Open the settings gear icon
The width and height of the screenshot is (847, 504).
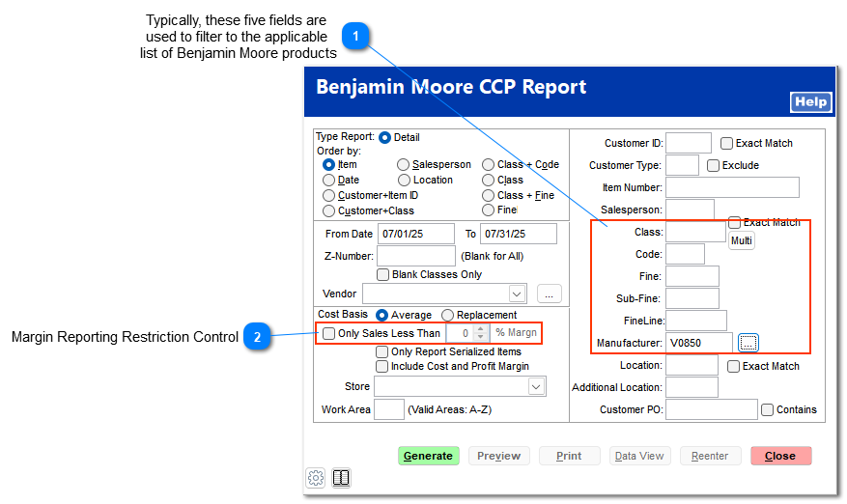316,478
